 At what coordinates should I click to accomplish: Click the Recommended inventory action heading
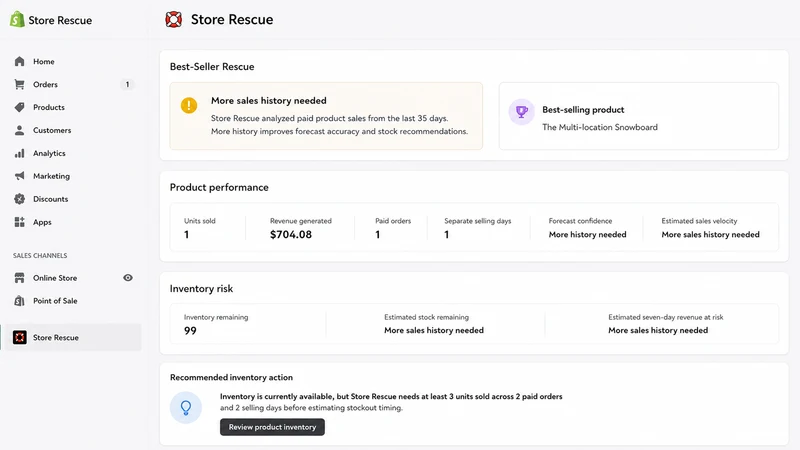231,377
